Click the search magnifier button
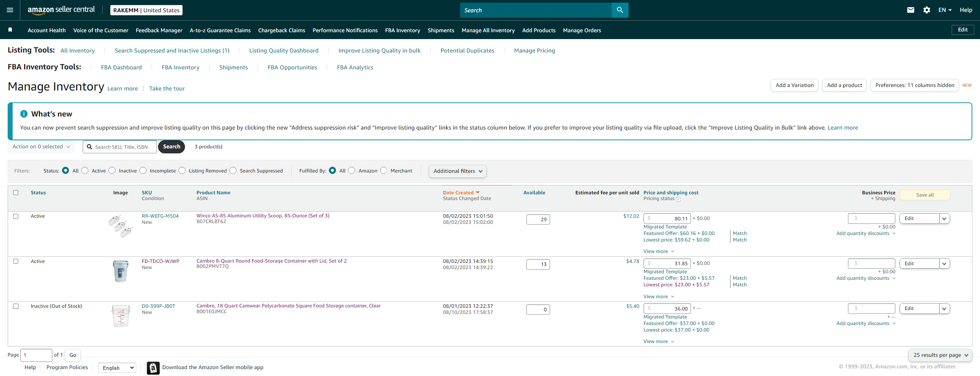The width and height of the screenshot is (980, 376). [620, 10]
